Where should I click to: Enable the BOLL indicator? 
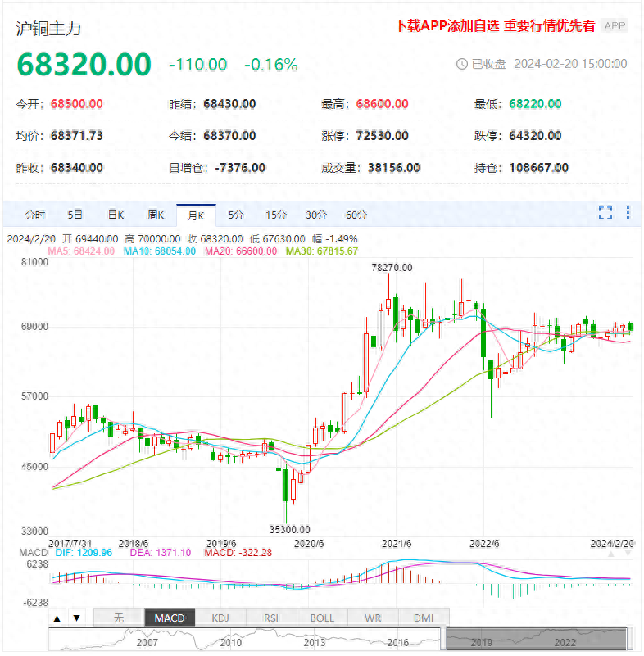(322, 618)
